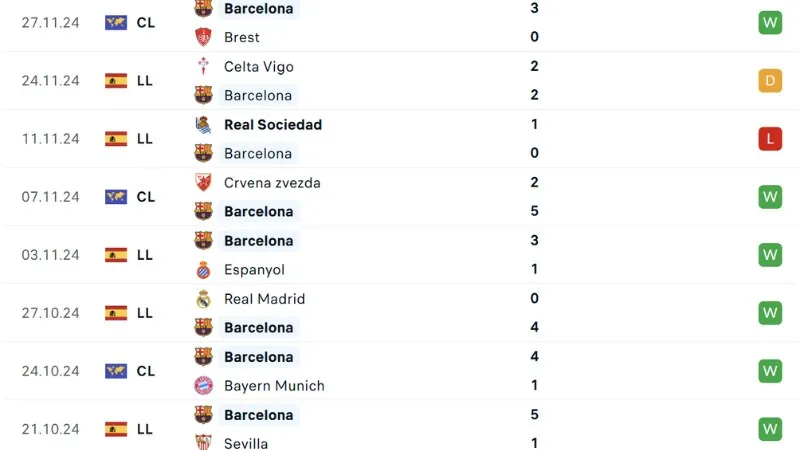The image size is (800, 450).
Task: Open the Real Sociedad team link
Action: [x=273, y=125]
